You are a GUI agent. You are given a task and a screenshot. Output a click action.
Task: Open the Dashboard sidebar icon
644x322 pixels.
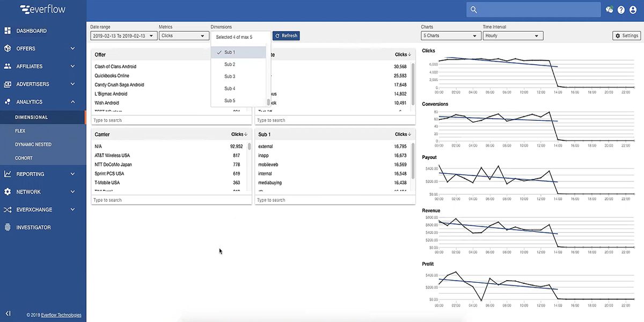pyautogui.click(x=9, y=31)
